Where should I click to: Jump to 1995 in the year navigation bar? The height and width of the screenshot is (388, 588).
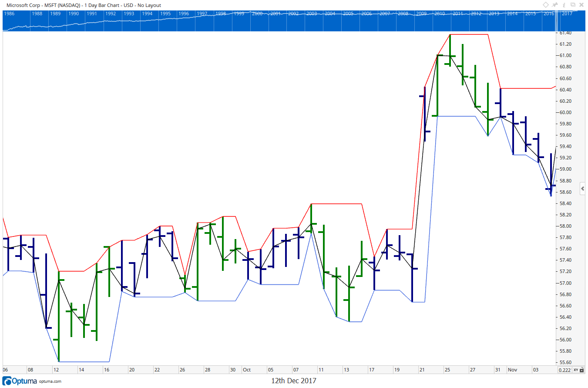click(165, 13)
